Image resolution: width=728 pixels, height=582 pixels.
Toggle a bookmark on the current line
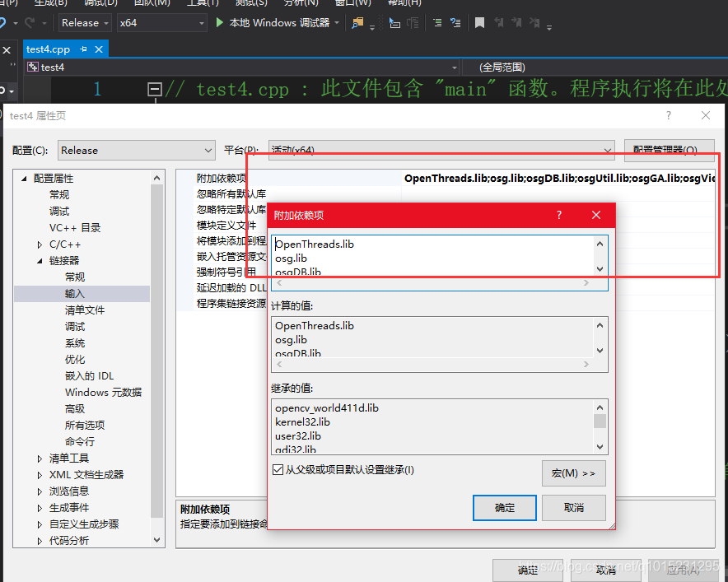pos(480,23)
